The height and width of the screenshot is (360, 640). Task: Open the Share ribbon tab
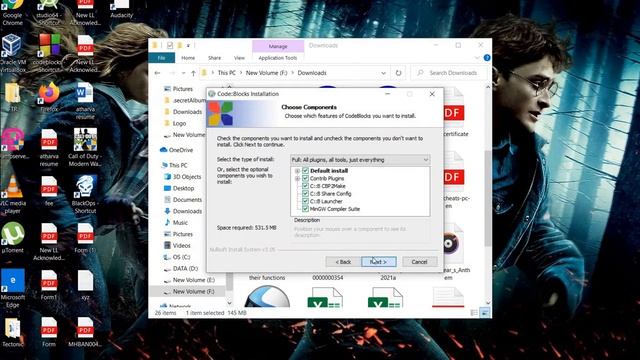coord(214,58)
